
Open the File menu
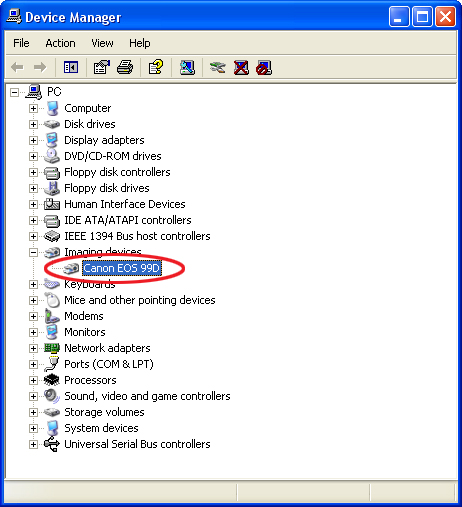(x=21, y=43)
